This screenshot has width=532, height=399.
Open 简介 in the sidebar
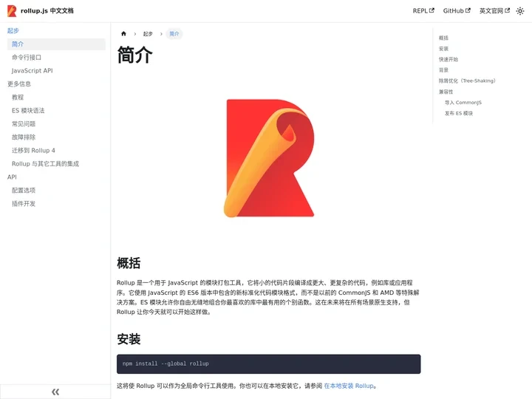coord(56,44)
